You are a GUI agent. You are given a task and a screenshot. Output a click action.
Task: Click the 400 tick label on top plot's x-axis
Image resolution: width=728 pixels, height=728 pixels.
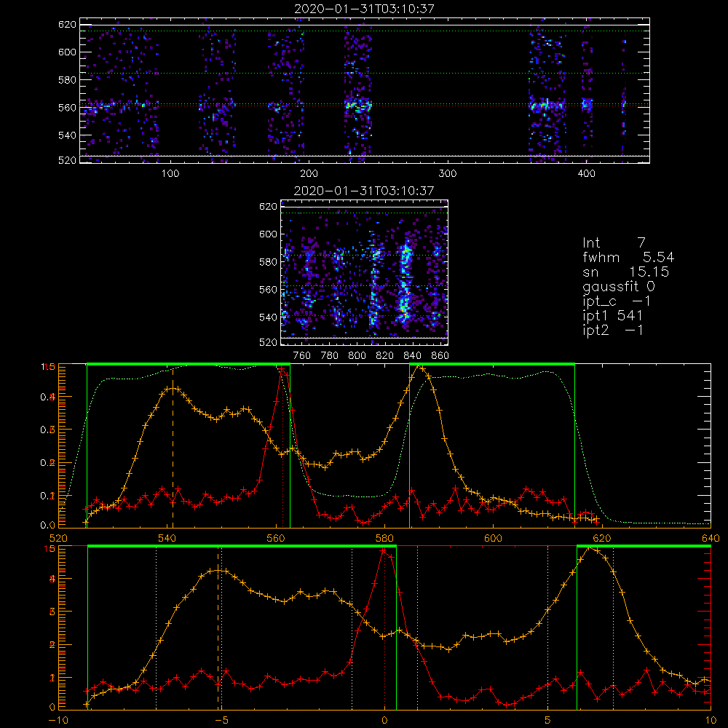[x=586, y=174]
